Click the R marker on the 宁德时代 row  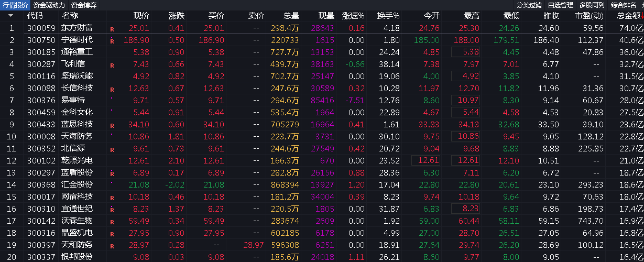(112, 41)
